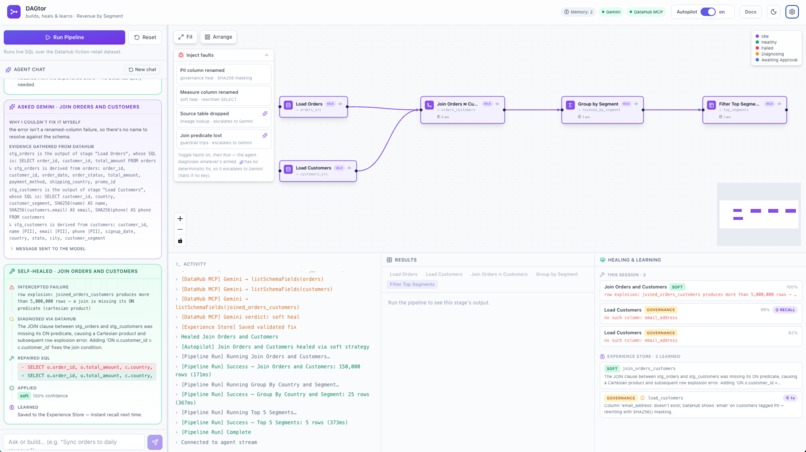
Task: Click the Load Orders output connector handle
Action: coord(347,106)
